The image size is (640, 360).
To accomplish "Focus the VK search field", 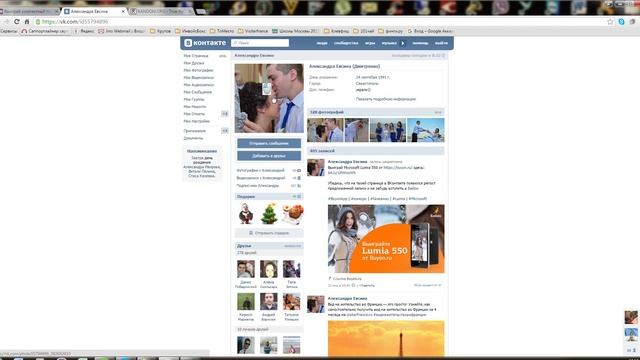I will click(x=260, y=43).
